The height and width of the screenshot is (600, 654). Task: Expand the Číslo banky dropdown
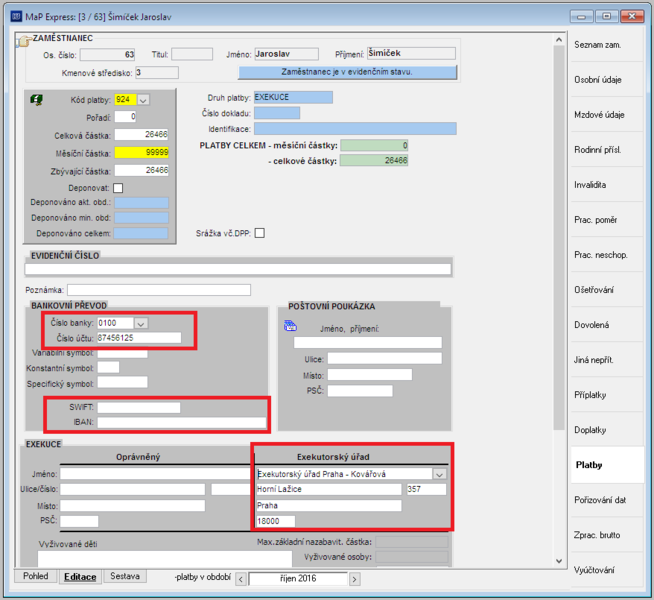141,323
